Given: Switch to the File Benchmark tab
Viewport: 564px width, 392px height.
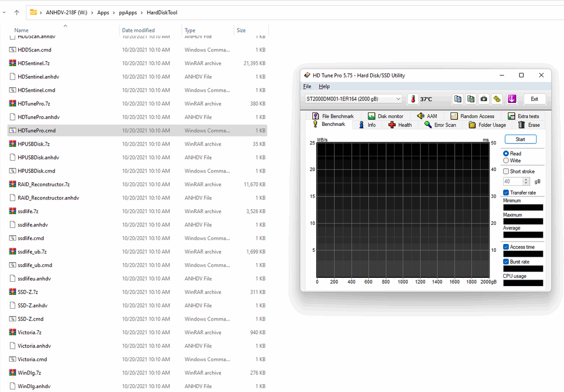Looking at the screenshot, I should pyautogui.click(x=333, y=116).
